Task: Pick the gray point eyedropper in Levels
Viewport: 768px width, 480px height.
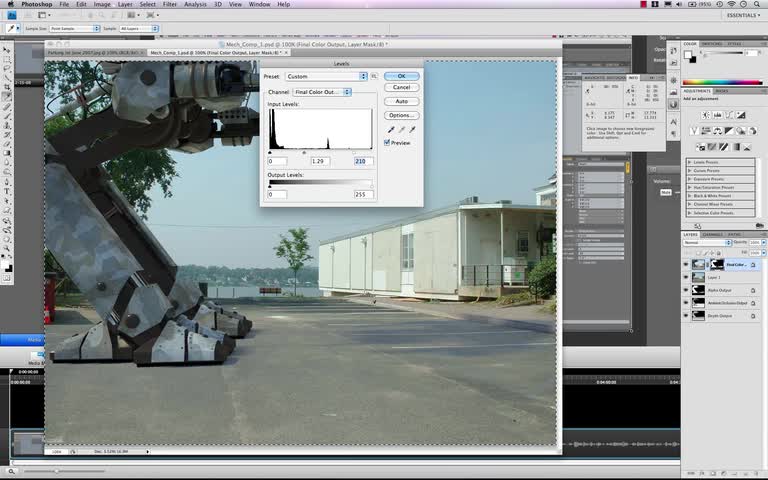Action: click(402, 129)
